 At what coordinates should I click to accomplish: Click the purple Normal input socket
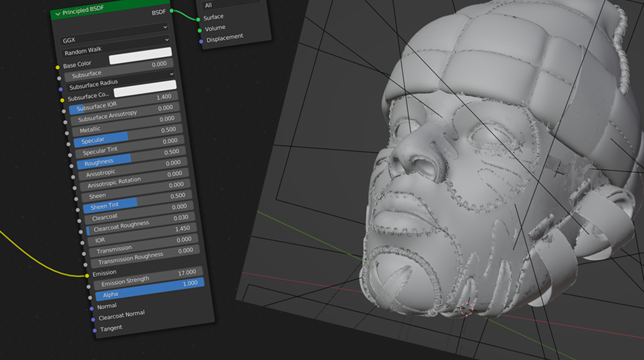pos(92,308)
